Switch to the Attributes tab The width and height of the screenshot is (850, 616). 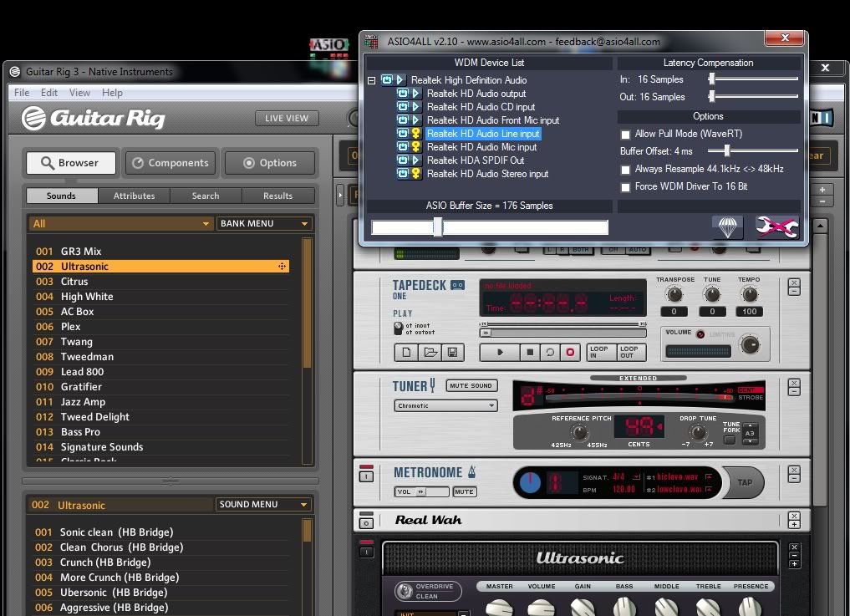pos(134,196)
